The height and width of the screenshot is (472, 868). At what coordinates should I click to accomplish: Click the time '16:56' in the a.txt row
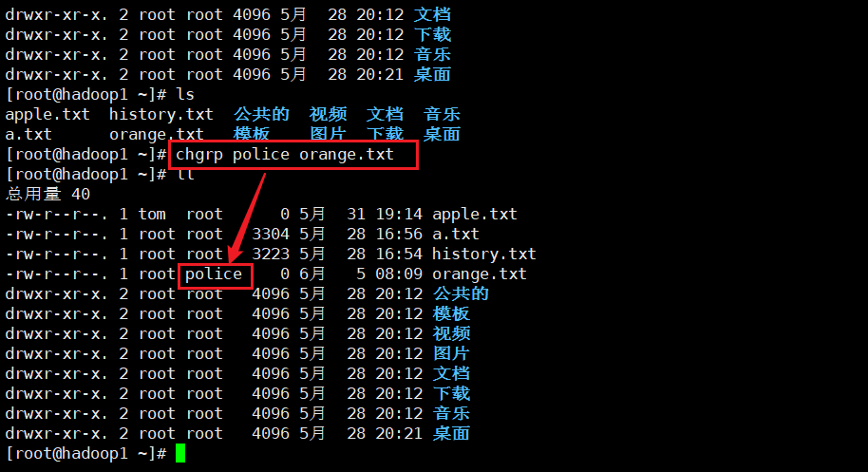(399, 234)
